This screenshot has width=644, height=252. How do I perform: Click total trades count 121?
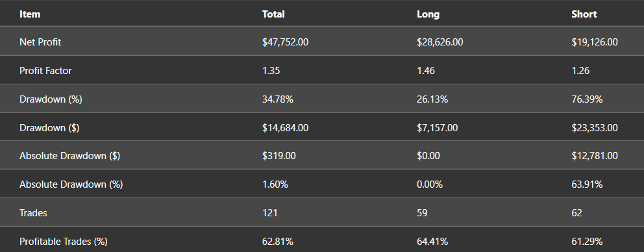pos(269,213)
